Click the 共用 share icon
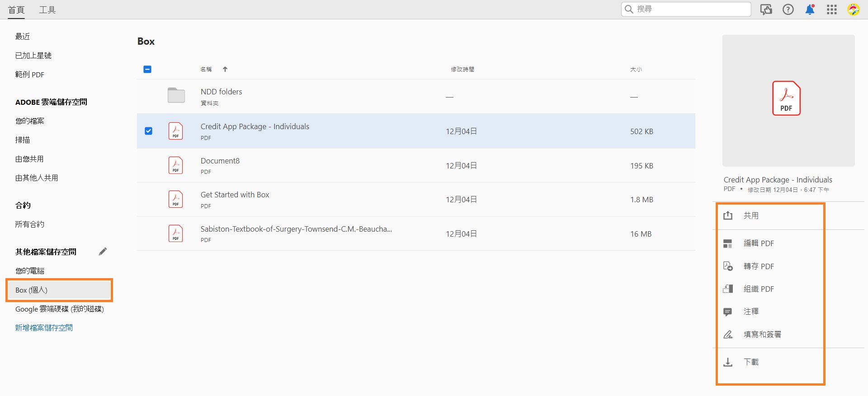The width and height of the screenshot is (868, 396). [728, 216]
